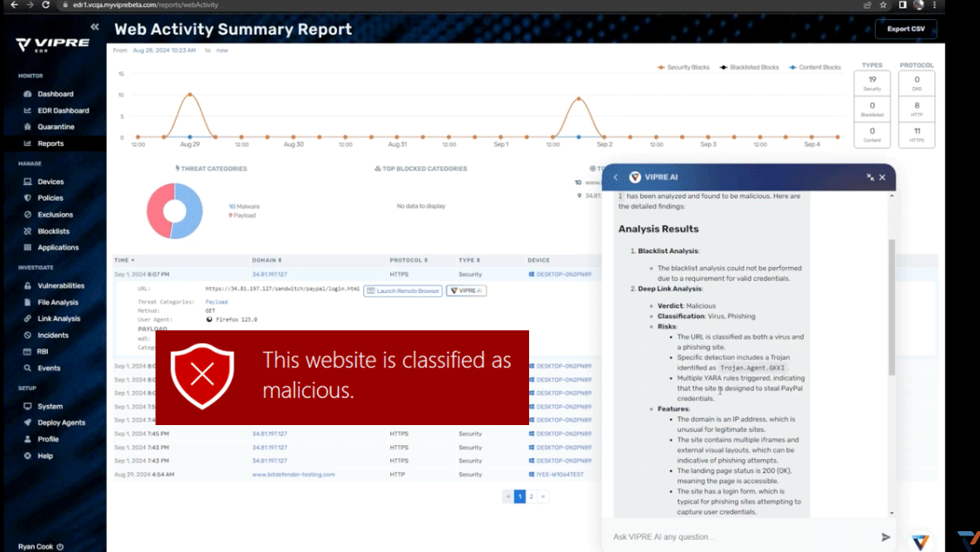
Task: Click the Ask VIPRE AI question field
Action: click(743, 537)
